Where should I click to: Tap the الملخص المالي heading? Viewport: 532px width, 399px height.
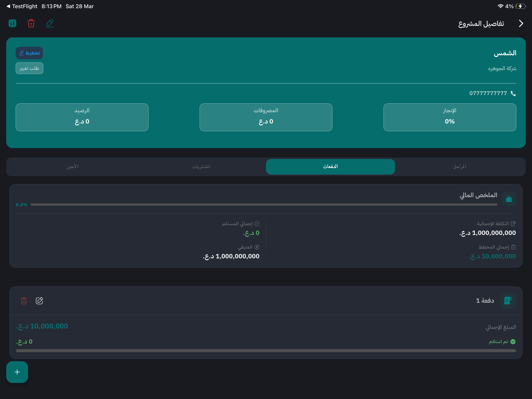click(x=478, y=195)
